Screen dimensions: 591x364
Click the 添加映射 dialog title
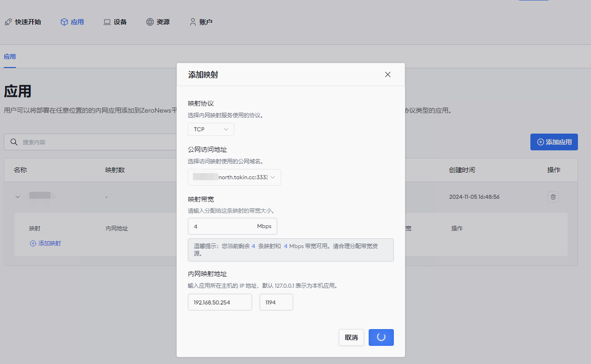[x=203, y=74]
